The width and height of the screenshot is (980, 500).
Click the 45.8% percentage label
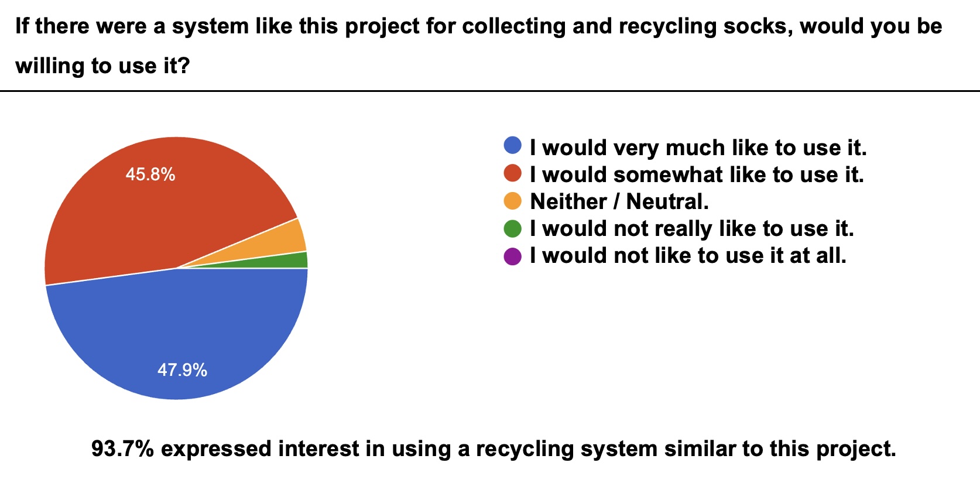pos(150,174)
